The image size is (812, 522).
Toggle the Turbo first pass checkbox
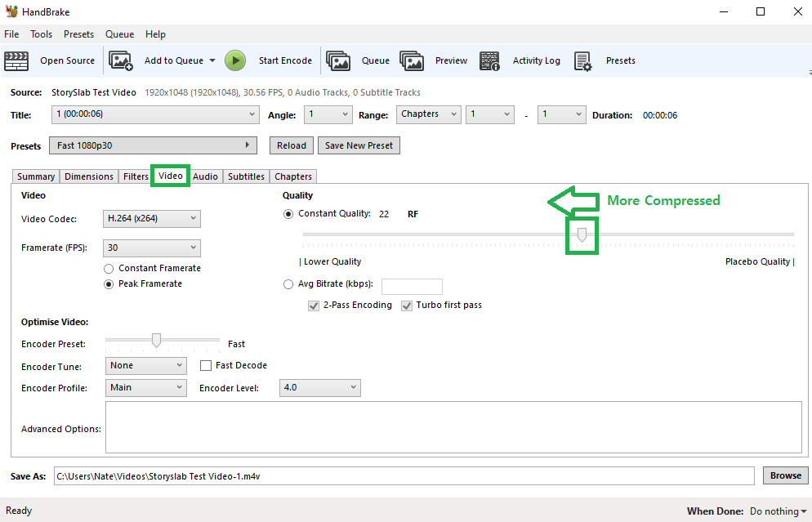[407, 306]
